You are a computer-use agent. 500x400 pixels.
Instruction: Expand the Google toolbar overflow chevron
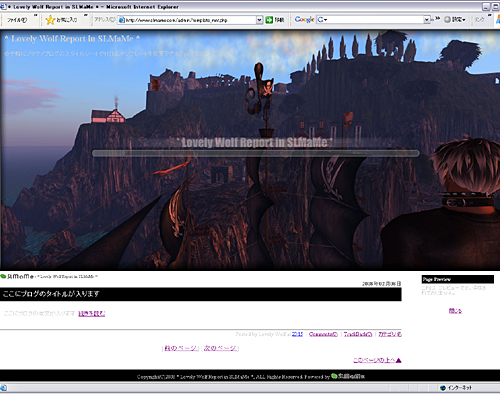point(437,18)
